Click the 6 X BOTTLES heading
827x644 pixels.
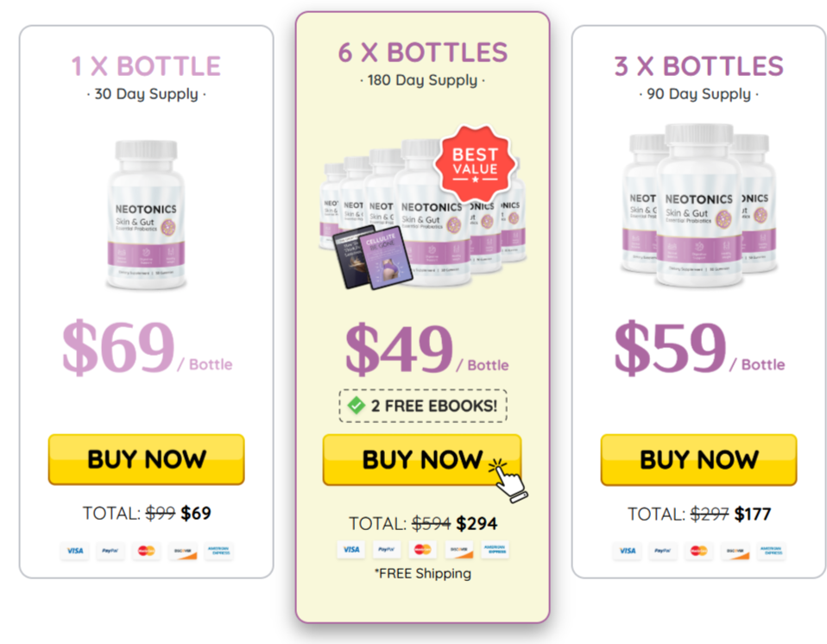[422, 53]
